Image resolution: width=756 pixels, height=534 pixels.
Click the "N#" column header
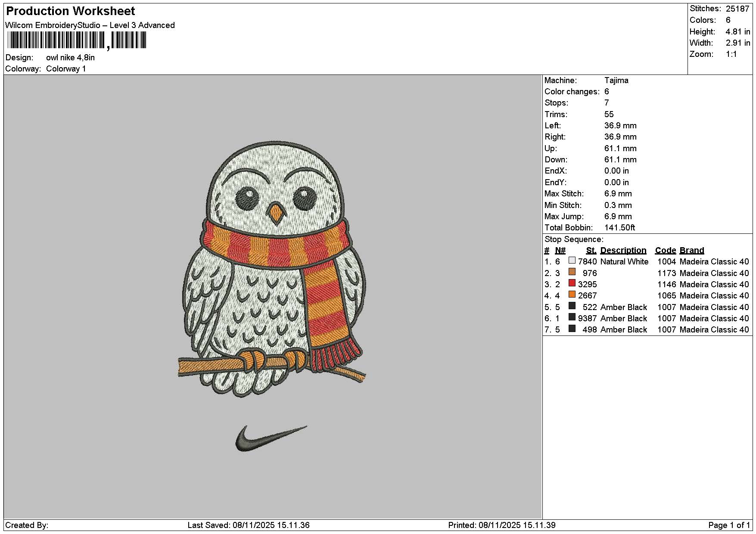click(x=560, y=251)
